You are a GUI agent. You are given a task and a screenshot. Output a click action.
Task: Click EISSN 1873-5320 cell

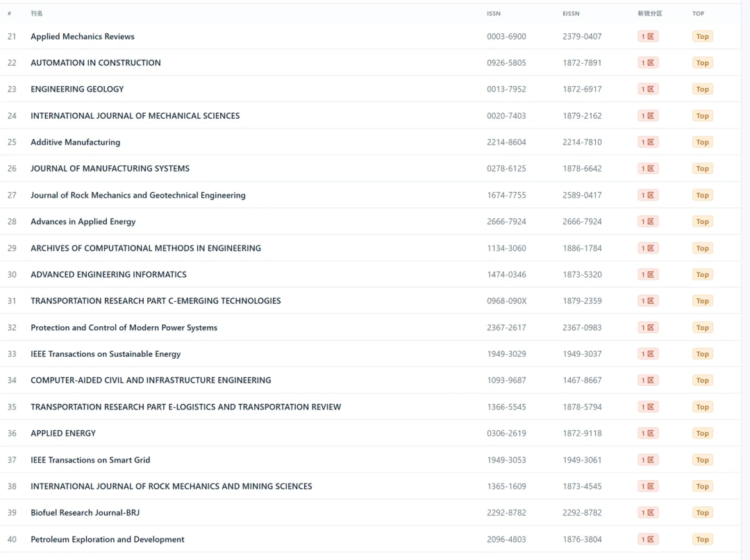coord(582,274)
